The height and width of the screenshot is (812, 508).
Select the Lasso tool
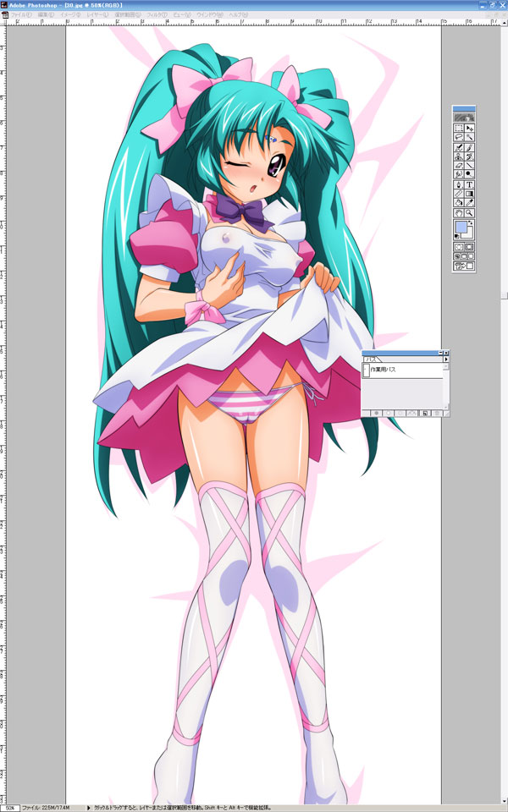point(459,137)
